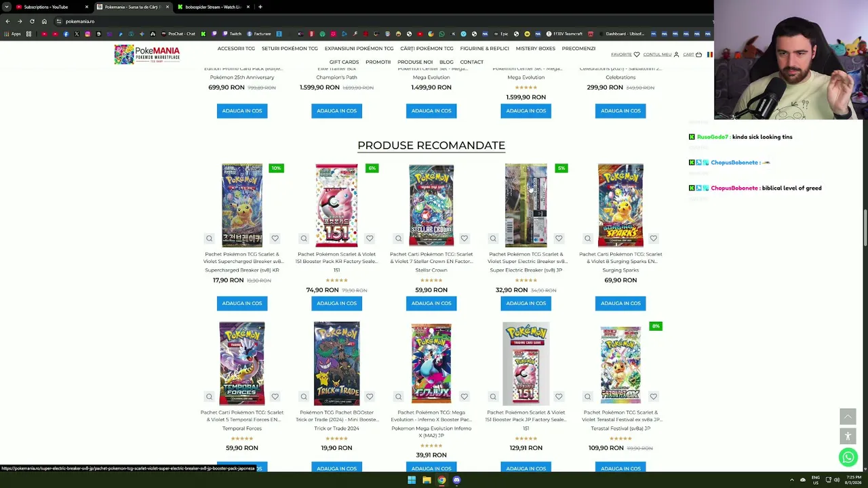Add Trick or Trade 2024 to cart
The height and width of the screenshot is (488, 868).
336,468
